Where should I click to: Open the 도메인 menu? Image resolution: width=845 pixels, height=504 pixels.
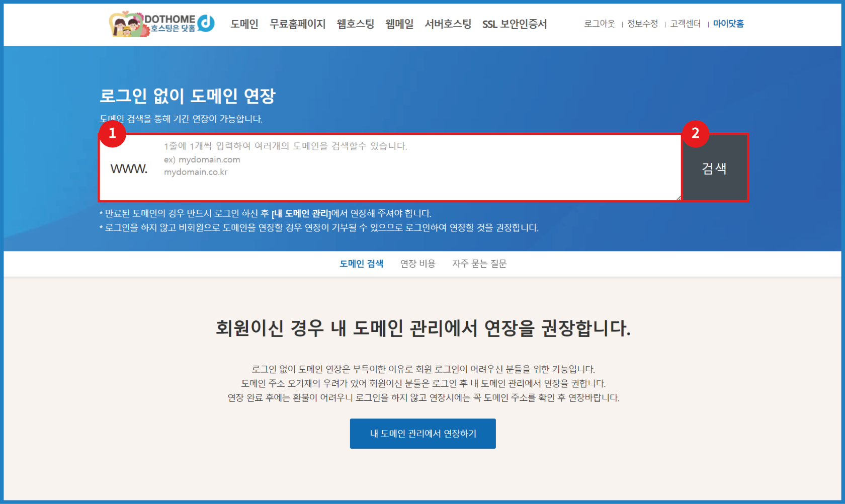click(x=244, y=24)
